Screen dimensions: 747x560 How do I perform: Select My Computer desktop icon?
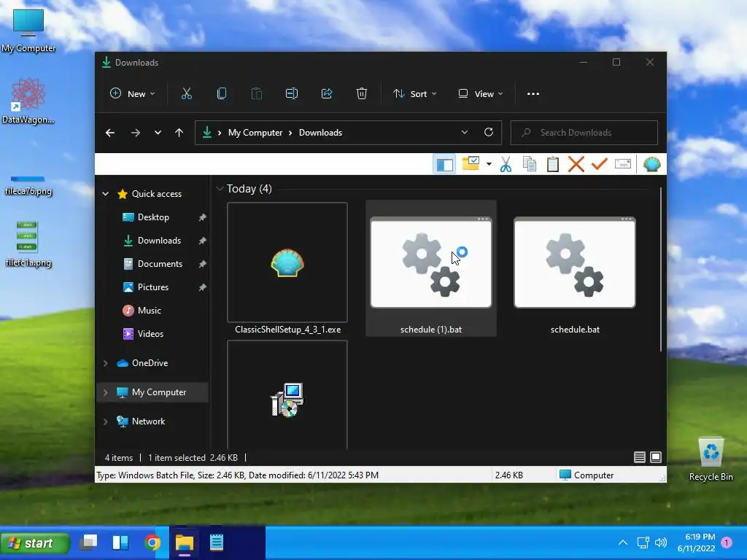[28, 31]
